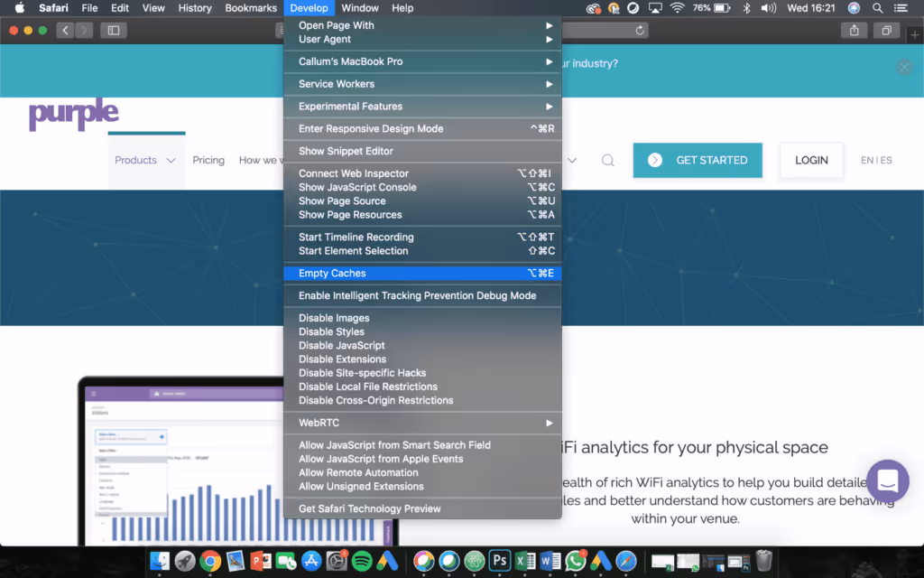The width and height of the screenshot is (924, 578).
Task: Click the GET STARTED button
Action: (698, 161)
